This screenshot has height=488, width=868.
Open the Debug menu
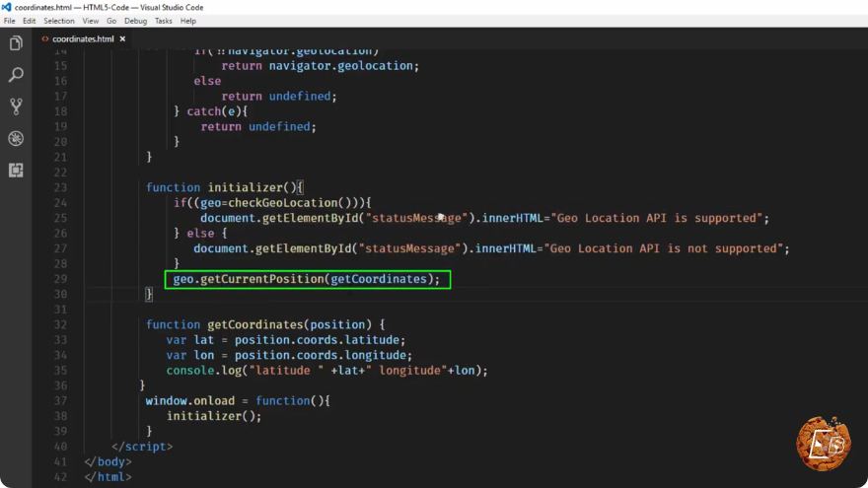click(136, 21)
